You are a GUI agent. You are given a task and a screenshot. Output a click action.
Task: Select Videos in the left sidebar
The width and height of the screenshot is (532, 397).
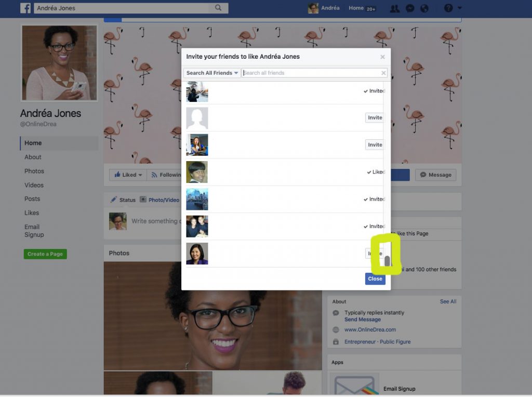(x=34, y=185)
